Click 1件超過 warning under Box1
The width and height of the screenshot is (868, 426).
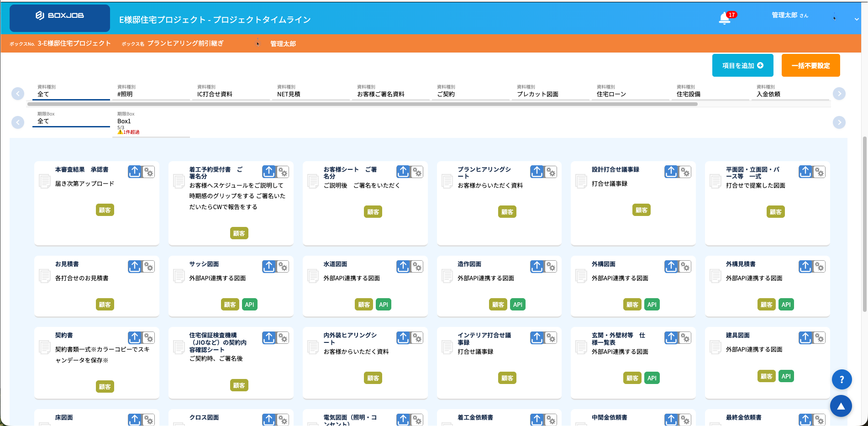[129, 132]
